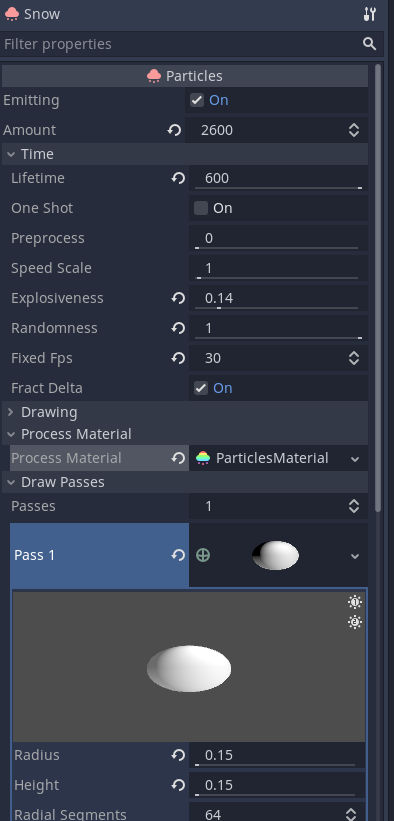Image resolution: width=394 pixels, height=821 pixels.
Task: Open the inspector tools options icon
Action: [x=369, y=14]
